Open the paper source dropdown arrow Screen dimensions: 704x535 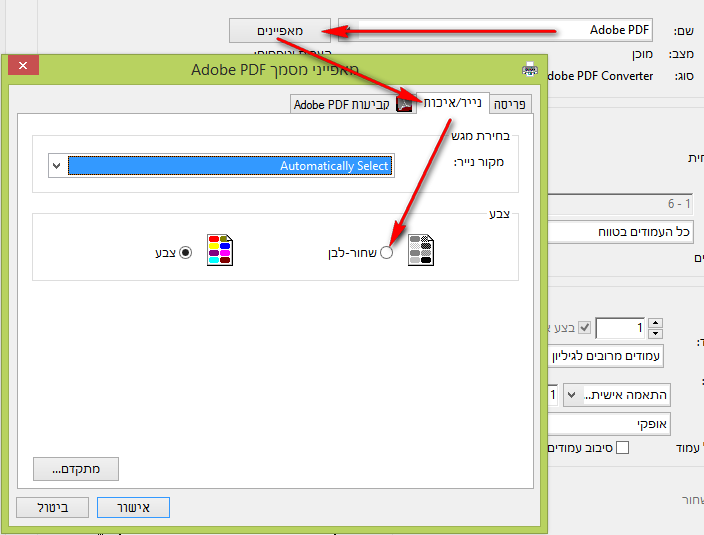coord(57,166)
